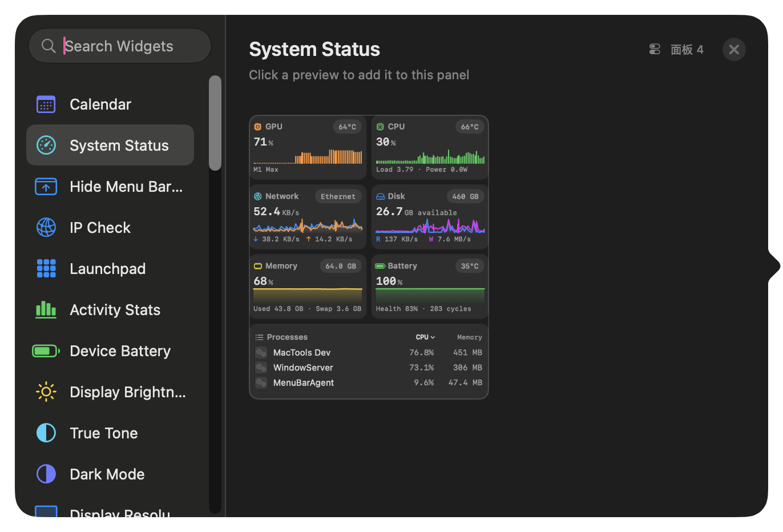The image size is (783, 532).
Task: Click the Dark Mode icon
Action: click(x=46, y=474)
